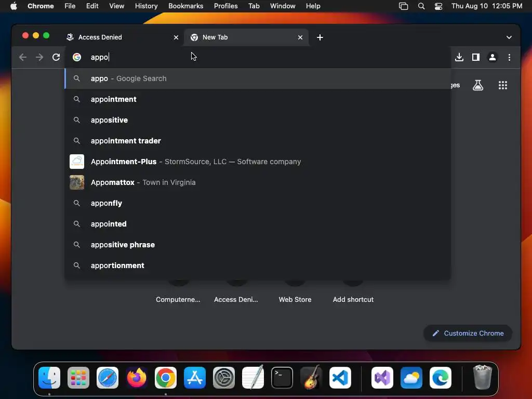This screenshot has width=532, height=399.
Task: Click the address bar with 'appo' text
Action: (x=258, y=57)
